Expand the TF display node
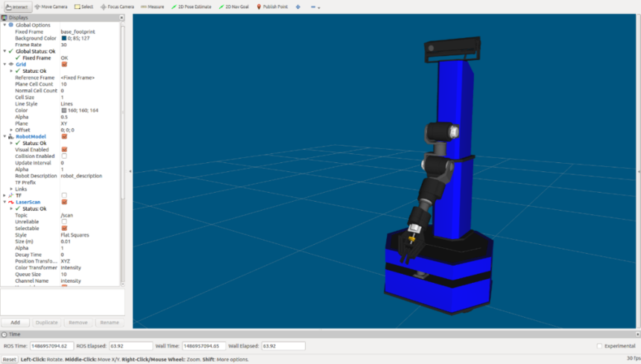This screenshot has width=641, height=364. (x=4, y=196)
